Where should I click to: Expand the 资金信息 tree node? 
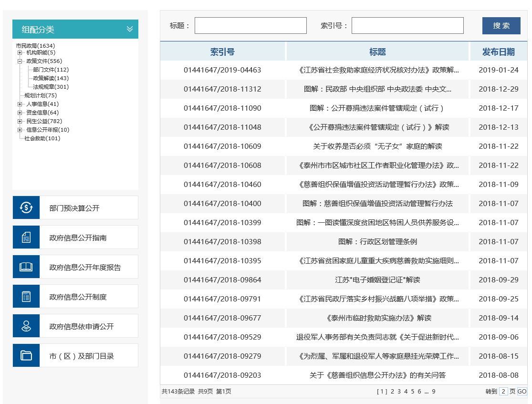19,113
